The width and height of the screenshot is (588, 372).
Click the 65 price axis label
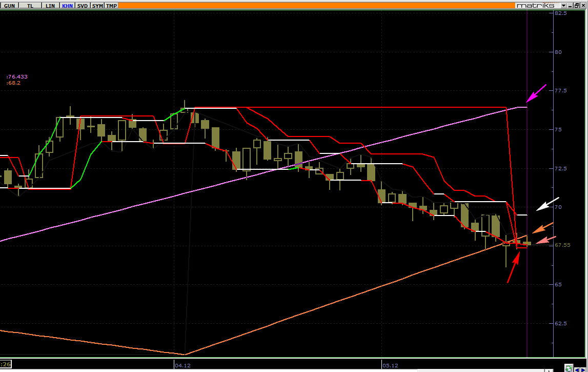pos(558,284)
